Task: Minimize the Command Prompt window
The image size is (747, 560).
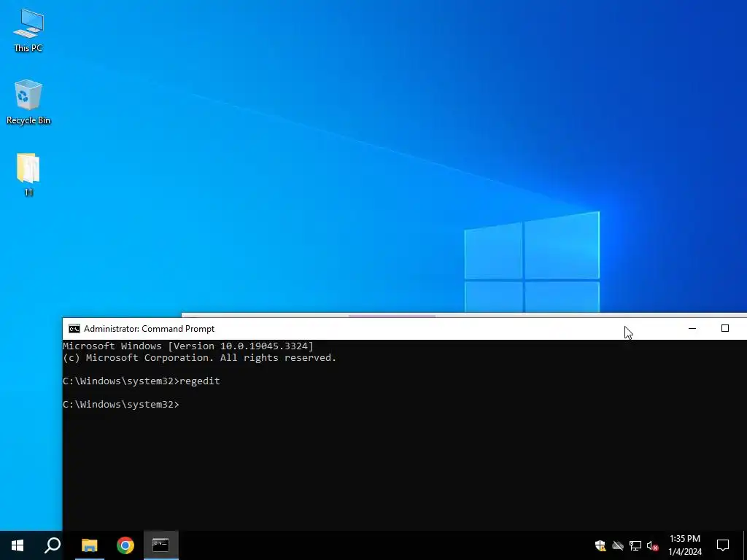Action: coord(692,329)
